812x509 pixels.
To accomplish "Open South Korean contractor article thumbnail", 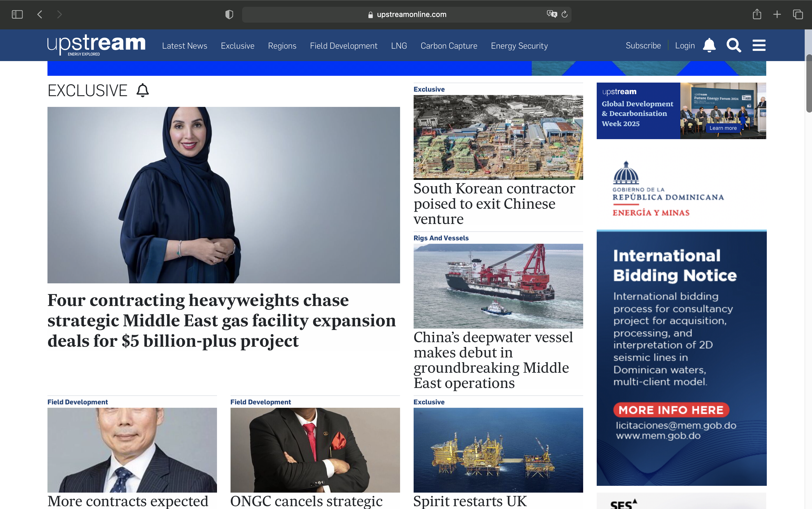I will [498, 137].
